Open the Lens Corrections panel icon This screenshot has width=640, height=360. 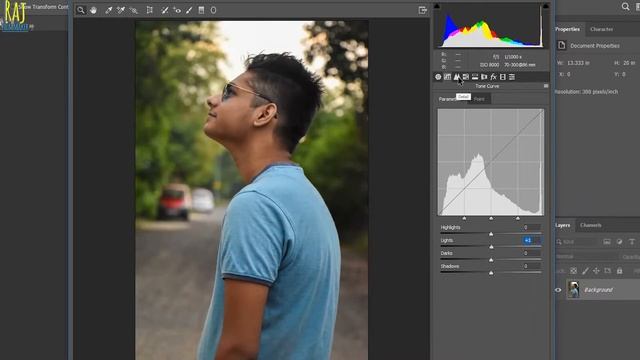(x=484, y=77)
